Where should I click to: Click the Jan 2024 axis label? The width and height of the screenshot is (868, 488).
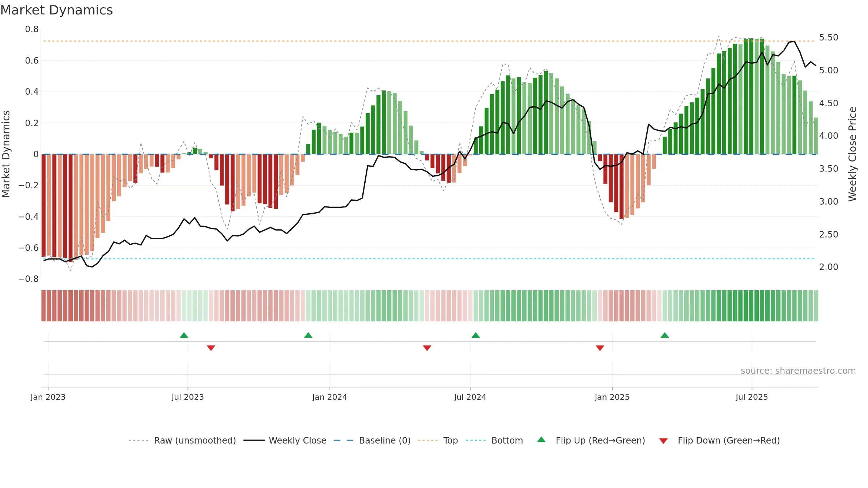[x=330, y=397]
